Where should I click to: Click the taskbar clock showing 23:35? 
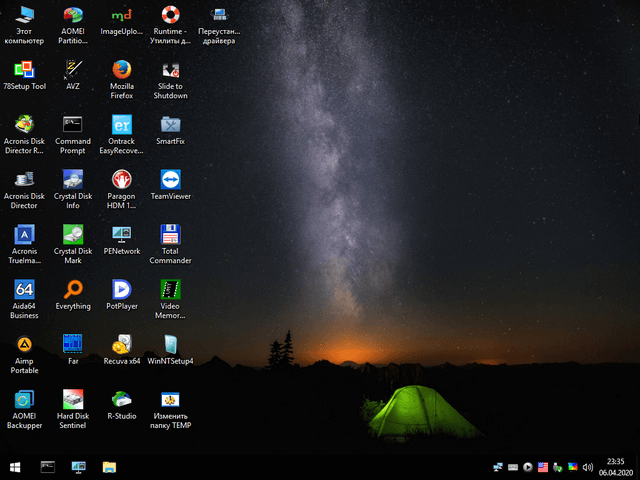coord(616,467)
